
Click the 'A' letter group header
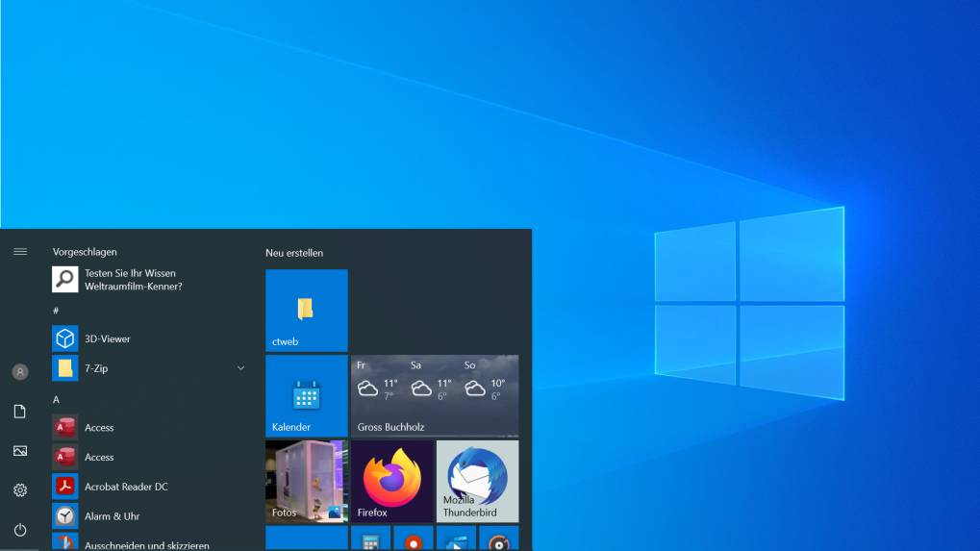[x=56, y=399]
